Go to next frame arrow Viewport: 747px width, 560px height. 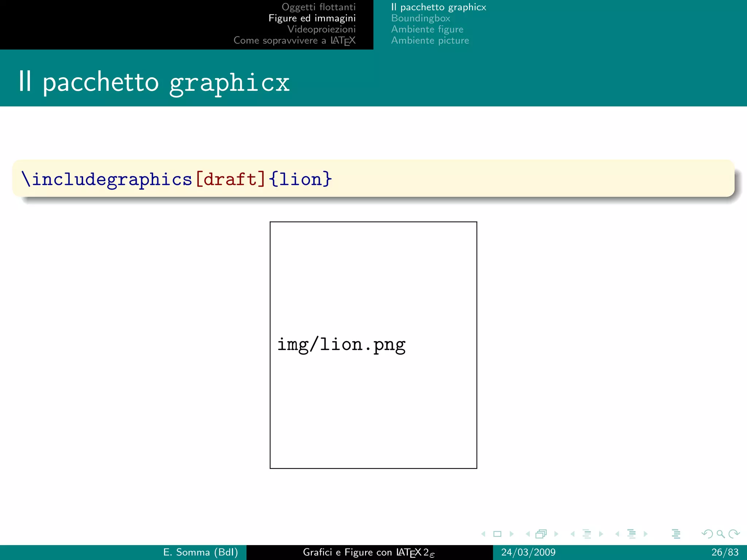(556, 534)
